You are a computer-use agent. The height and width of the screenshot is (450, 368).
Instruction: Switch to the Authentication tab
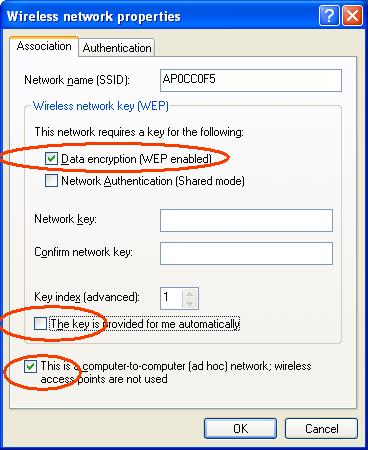coord(117,48)
